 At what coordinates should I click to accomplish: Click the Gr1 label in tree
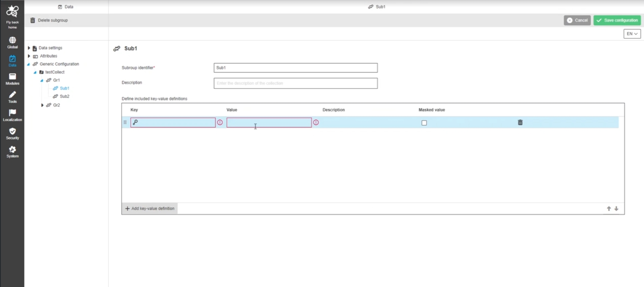56,80
